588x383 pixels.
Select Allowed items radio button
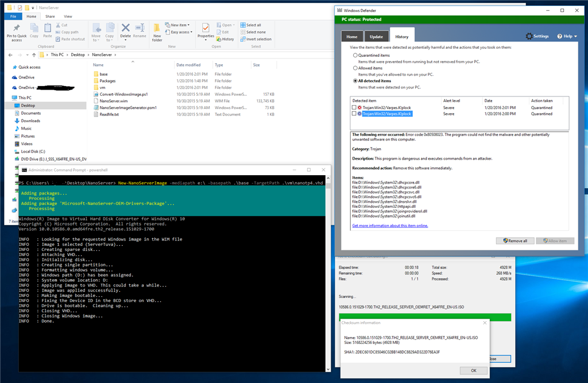[355, 68]
